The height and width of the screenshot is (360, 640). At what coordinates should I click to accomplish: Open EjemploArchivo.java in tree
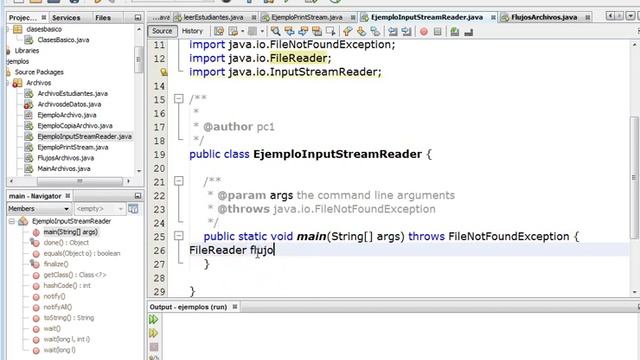[x=67, y=115]
